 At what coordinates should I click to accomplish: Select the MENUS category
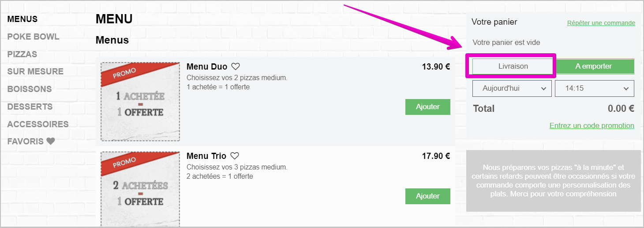pos(22,19)
